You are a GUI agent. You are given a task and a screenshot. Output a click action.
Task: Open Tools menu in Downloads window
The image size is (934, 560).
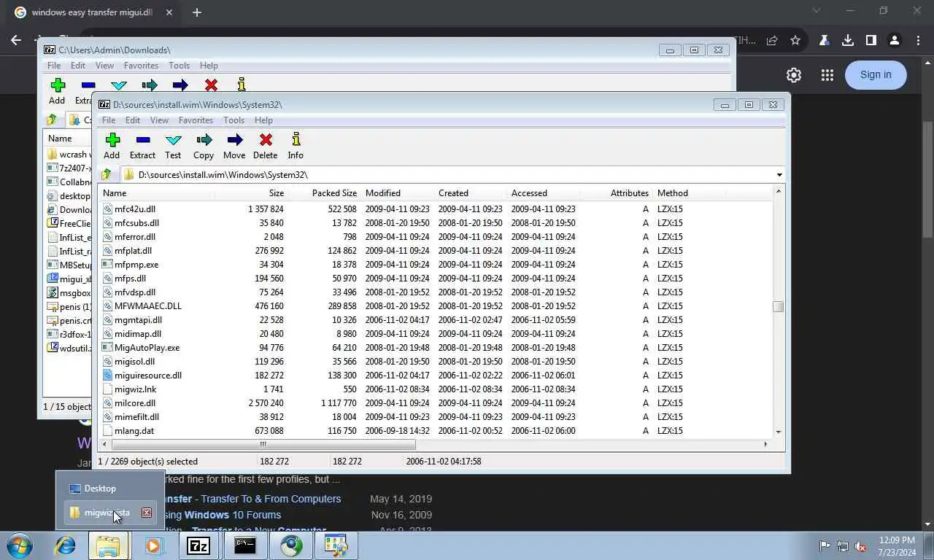[x=179, y=66]
